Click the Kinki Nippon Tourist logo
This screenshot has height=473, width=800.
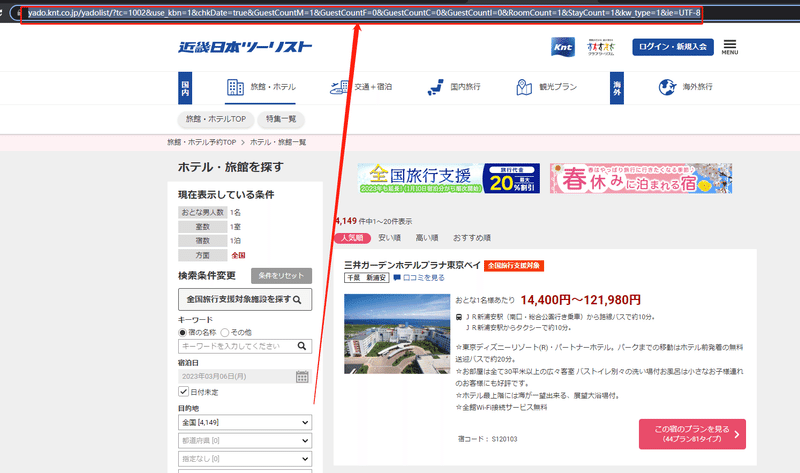click(245, 47)
